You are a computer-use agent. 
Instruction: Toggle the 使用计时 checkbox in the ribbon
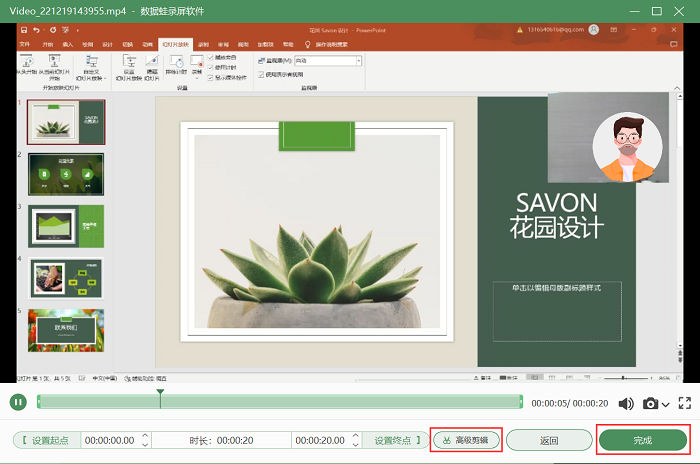tap(211, 68)
